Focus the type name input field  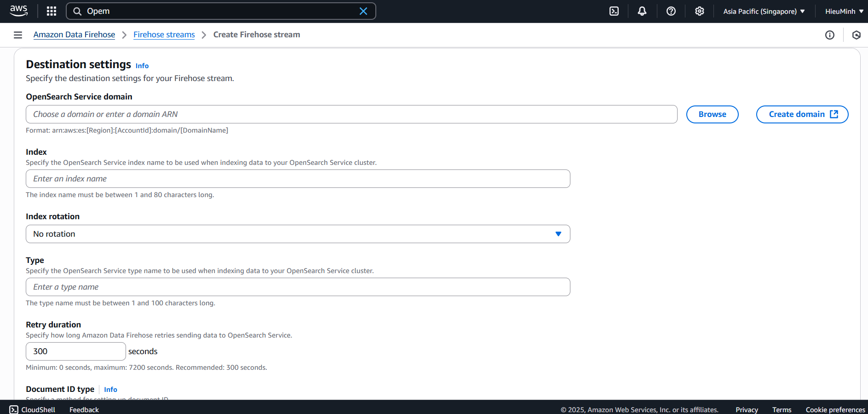(x=298, y=287)
